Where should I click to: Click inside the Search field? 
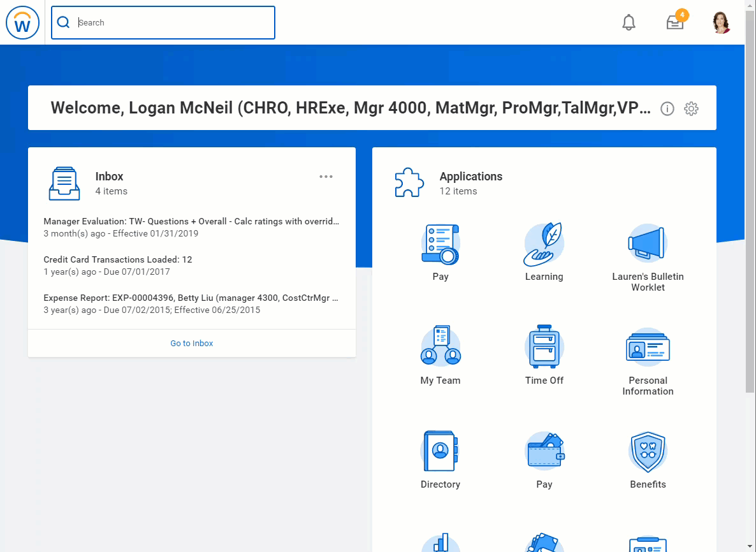coord(163,22)
